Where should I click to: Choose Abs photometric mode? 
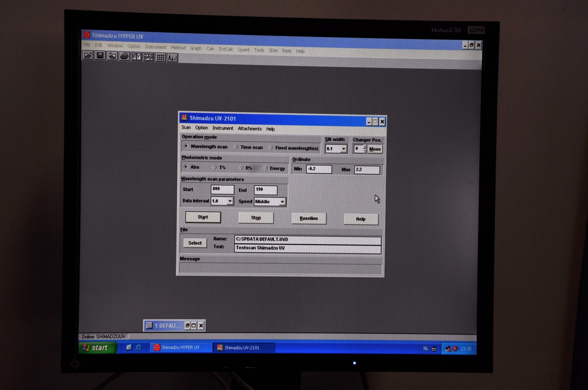[x=191, y=167]
